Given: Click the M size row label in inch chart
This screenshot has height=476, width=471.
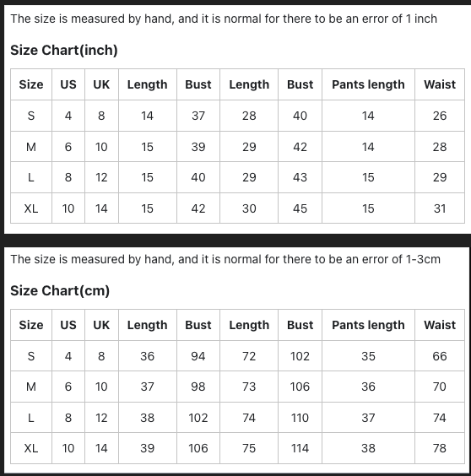Looking at the screenshot, I should (x=31, y=147).
